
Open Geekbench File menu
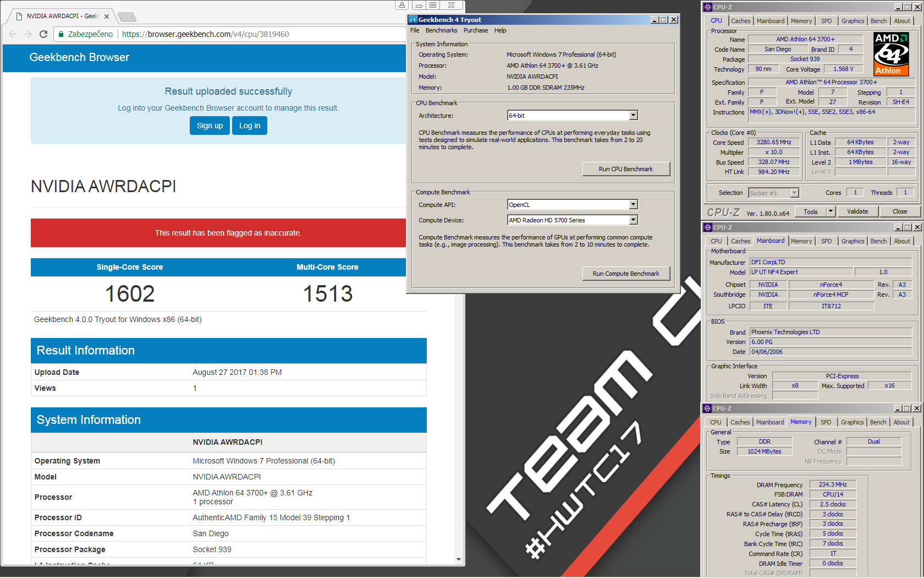tap(415, 31)
